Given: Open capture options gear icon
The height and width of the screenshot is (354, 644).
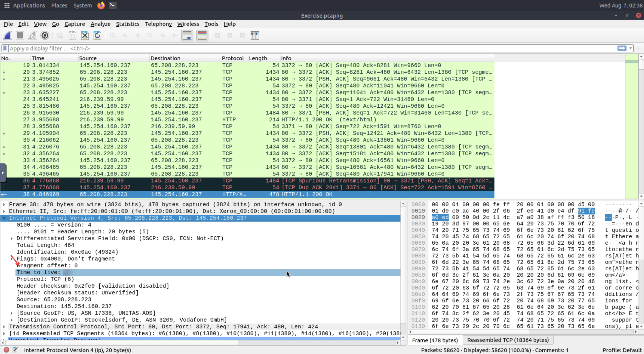Looking at the screenshot, I should pyautogui.click(x=45, y=35).
